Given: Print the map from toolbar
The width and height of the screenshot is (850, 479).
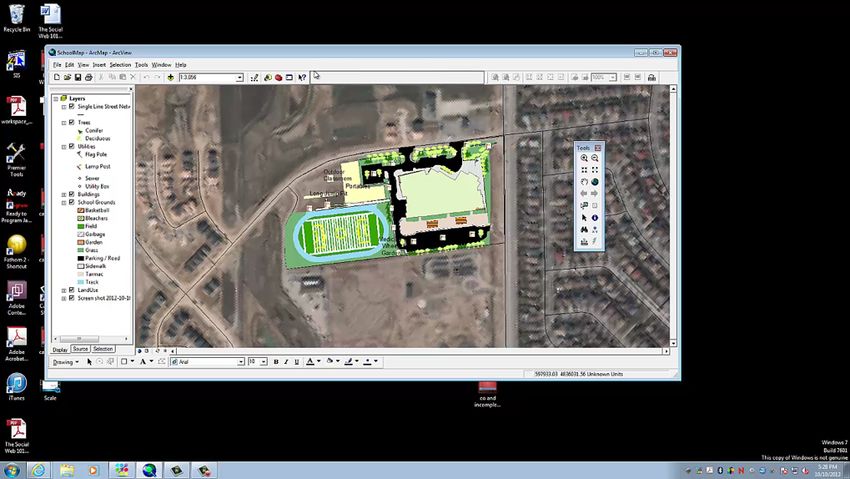Looking at the screenshot, I should click(88, 77).
